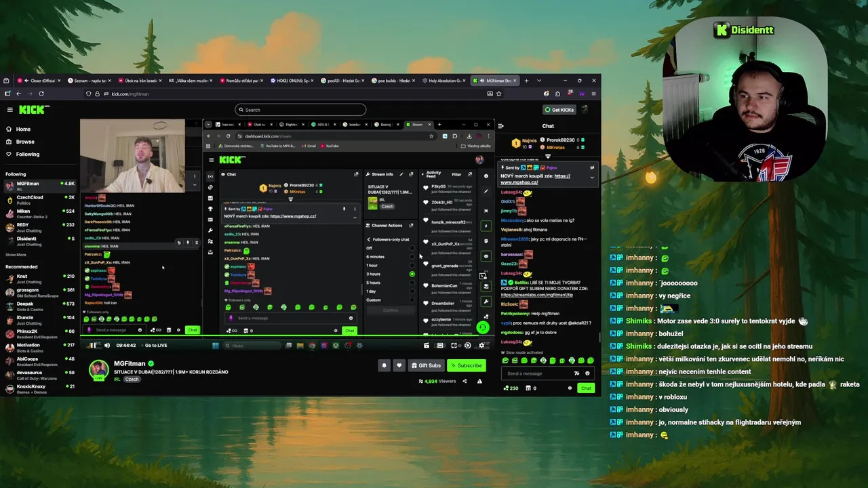Switch to the poe builds tab
The width and height of the screenshot is (868, 488).
[x=393, y=81]
